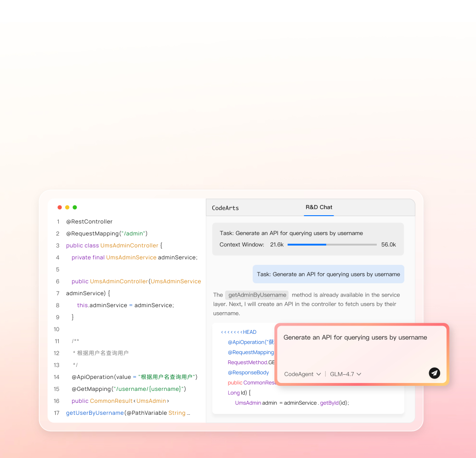Click the yellow minimize window dot
476x458 pixels.
[67, 207]
